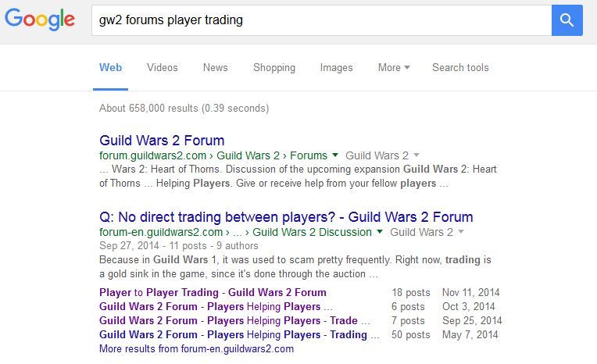Open 'No direct trading between players?' result
Viewport: 597px width, 364px height.
[286, 217]
